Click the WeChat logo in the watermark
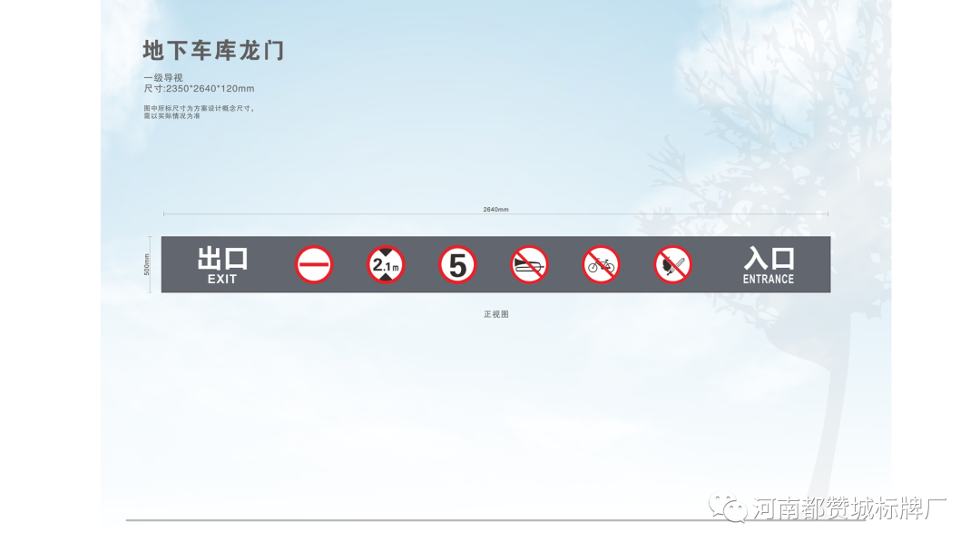The image size is (980, 552). pyautogui.click(x=729, y=508)
